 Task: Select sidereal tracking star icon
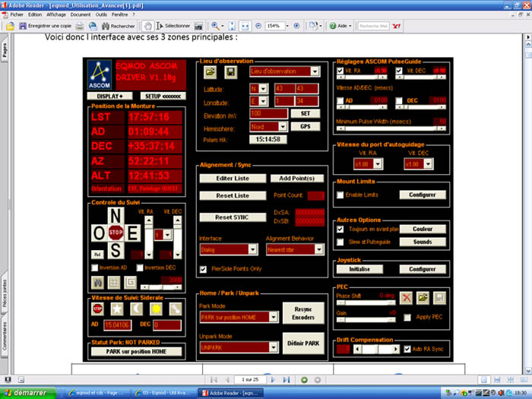(x=117, y=309)
